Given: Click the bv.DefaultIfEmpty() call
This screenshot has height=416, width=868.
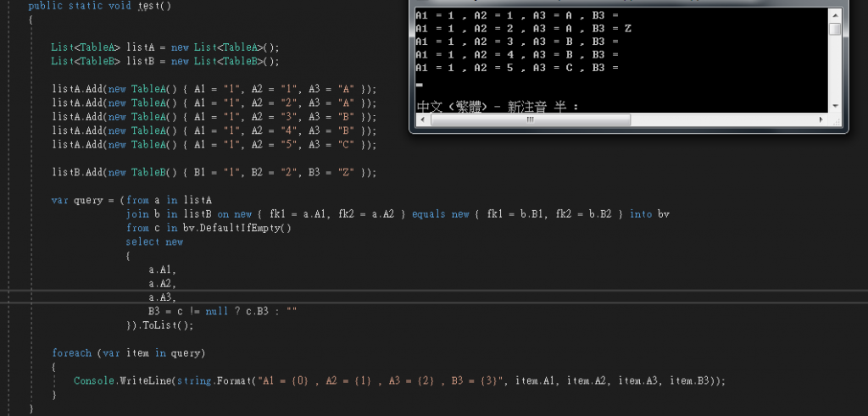Looking at the screenshot, I should click(237, 228).
